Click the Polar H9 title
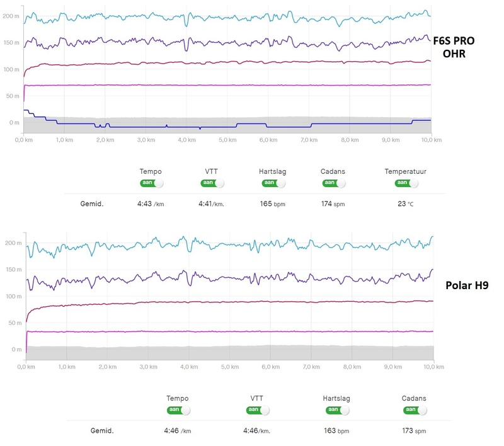This screenshot has height=446, width=504. [x=467, y=285]
